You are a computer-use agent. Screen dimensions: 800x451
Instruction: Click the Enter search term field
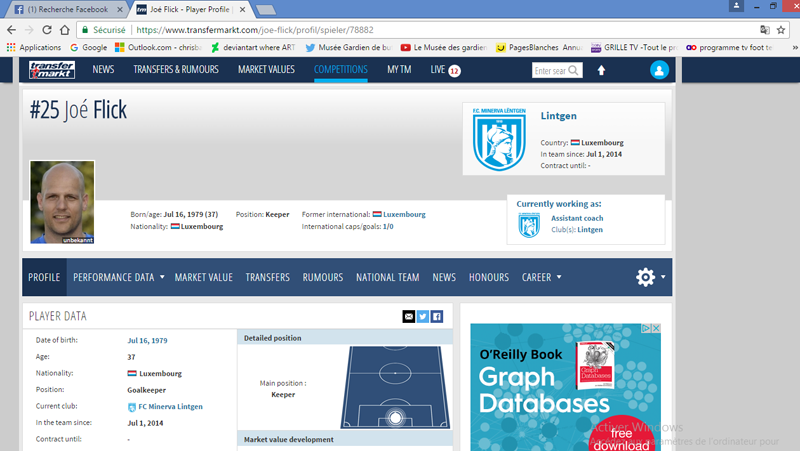[x=550, y=70]
